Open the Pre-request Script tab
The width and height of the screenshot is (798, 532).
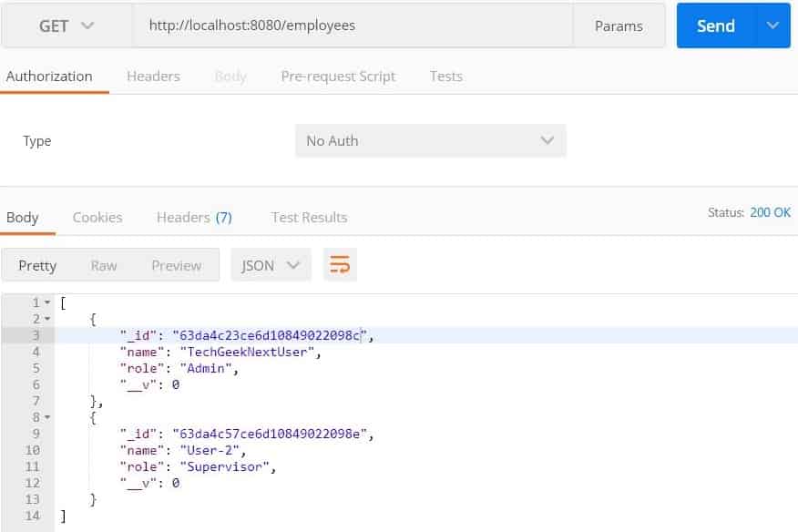click(338, 77)
